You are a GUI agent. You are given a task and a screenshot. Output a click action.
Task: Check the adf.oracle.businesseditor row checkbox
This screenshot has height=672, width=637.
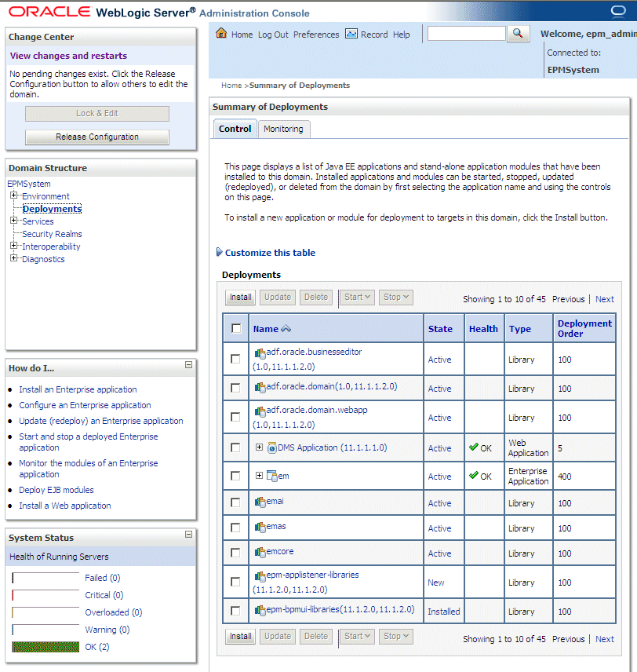[235, 359]
